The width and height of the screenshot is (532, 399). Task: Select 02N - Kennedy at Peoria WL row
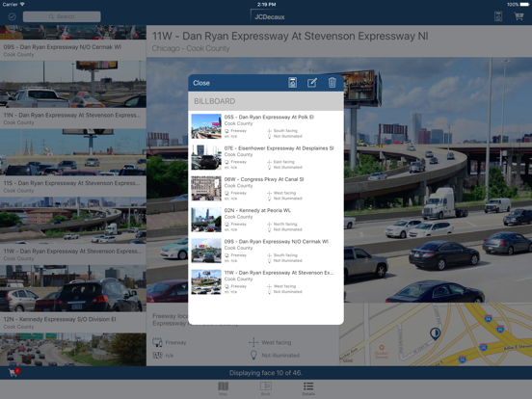point(266,220)
